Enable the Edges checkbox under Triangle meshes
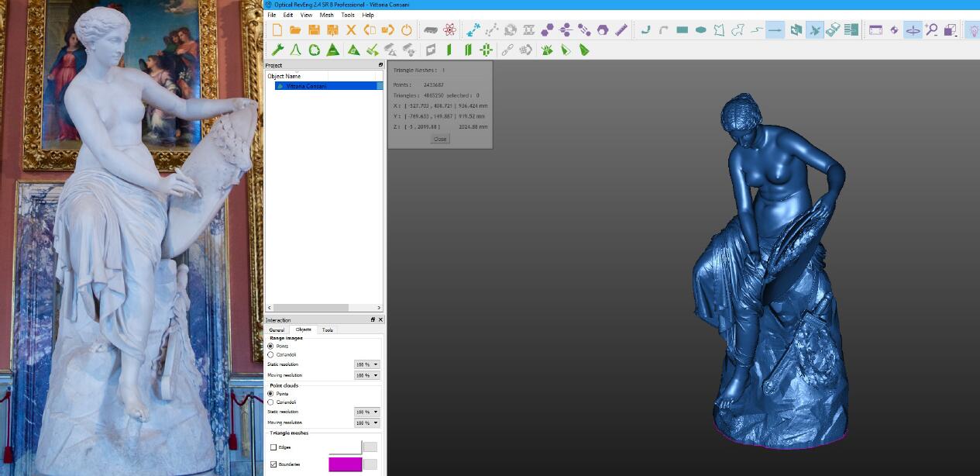 pos(273,447)
